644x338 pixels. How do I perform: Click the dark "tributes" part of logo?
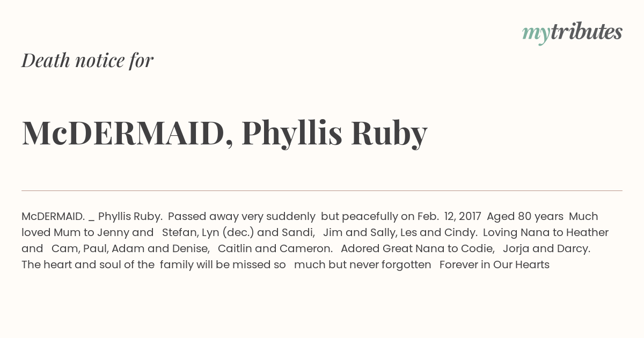coord(586,32)
